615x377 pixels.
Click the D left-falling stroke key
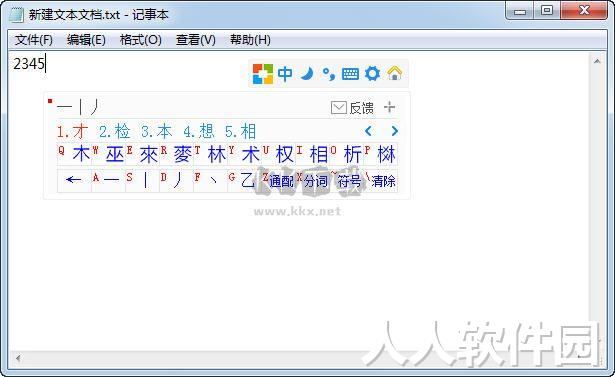pos(177,180)
